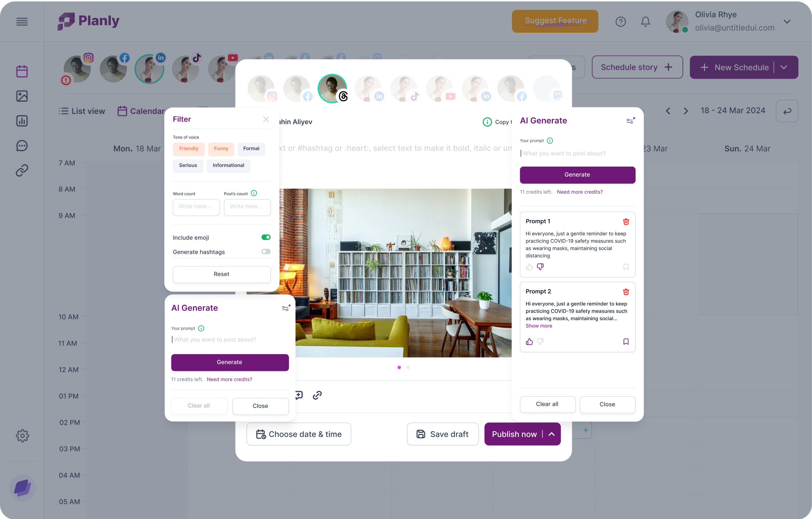This screenshot has height=519, width=812.
Task: Expand the Publish now dropdown arrow
Action: point(550,434)
